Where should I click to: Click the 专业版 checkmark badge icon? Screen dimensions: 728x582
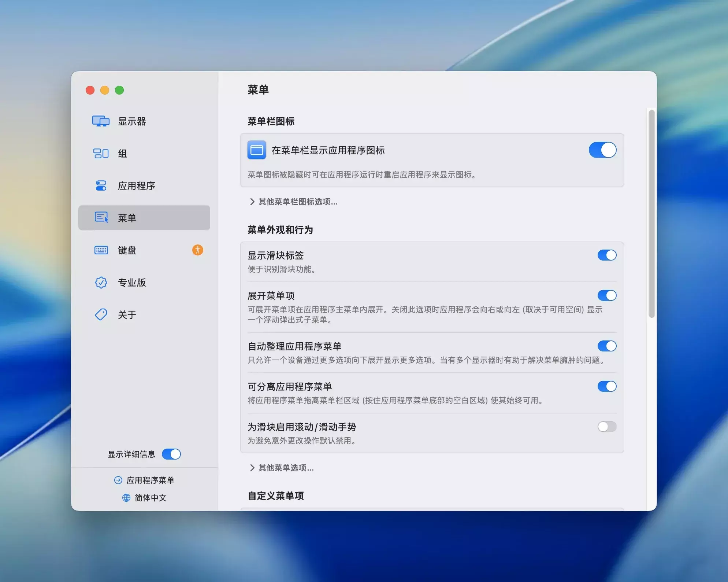[x=101, y=283]
